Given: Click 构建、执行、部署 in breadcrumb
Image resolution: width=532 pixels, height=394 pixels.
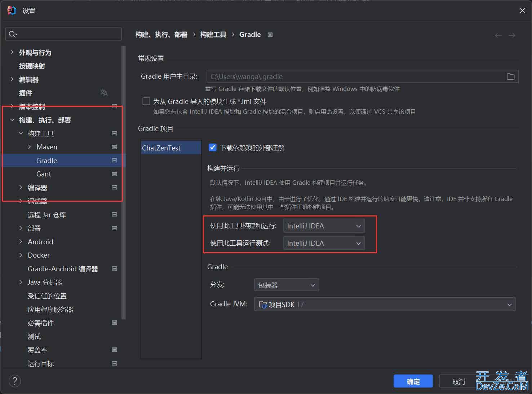Looking at the screenshot, I should pyautogui.click(x=161, y=35).
